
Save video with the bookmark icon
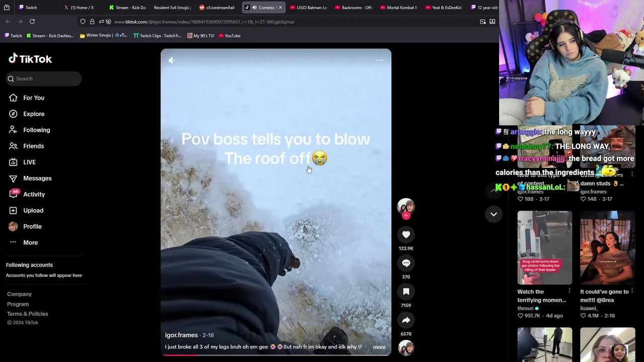pos(406,292)
